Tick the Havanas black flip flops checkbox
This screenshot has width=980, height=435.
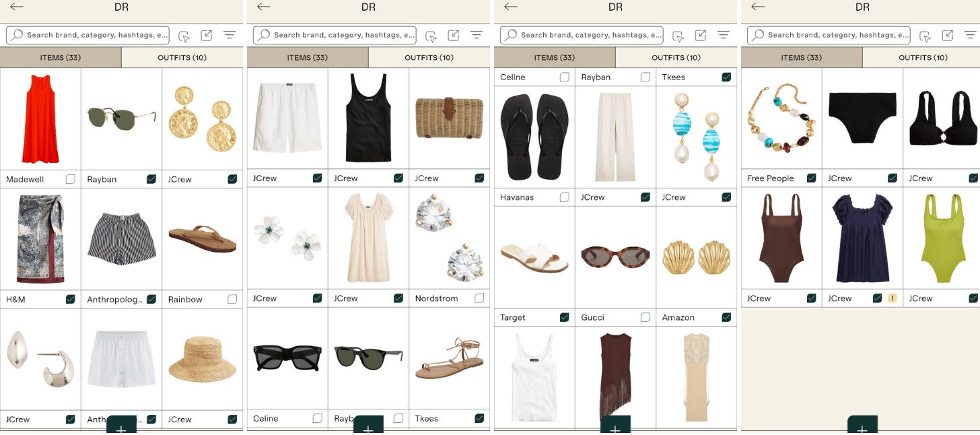(565, 197)
